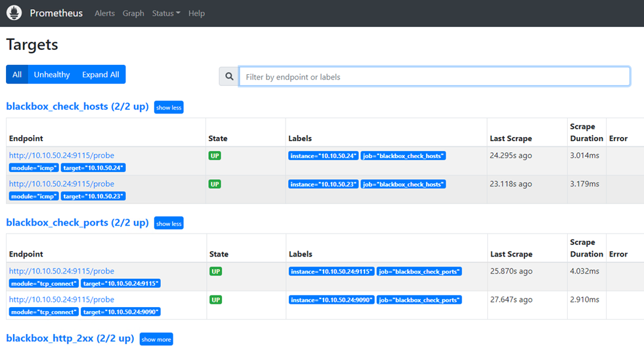Select the All targets filter

17,74
